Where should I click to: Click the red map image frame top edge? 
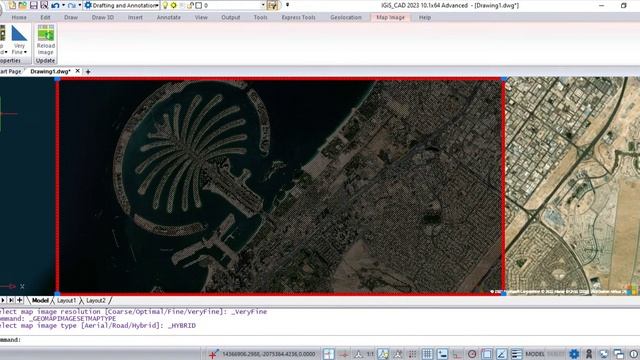280,79
